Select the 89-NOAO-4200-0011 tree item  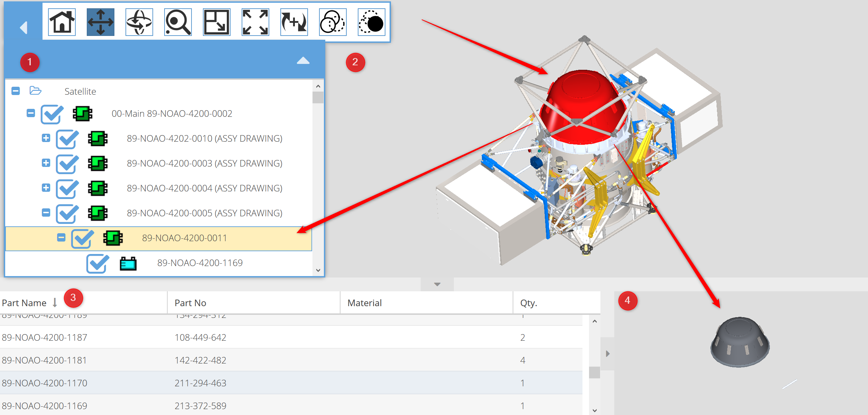pos(184,238)
